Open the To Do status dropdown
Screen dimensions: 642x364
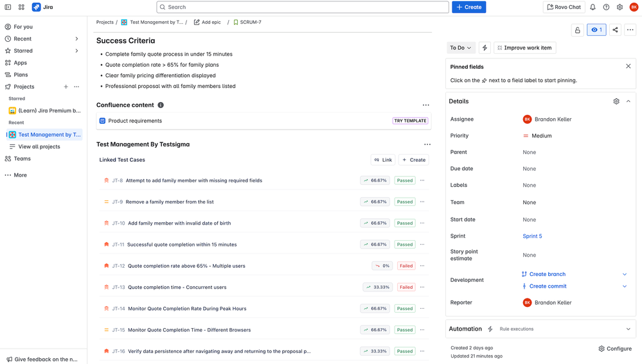[x=461, y=48]
